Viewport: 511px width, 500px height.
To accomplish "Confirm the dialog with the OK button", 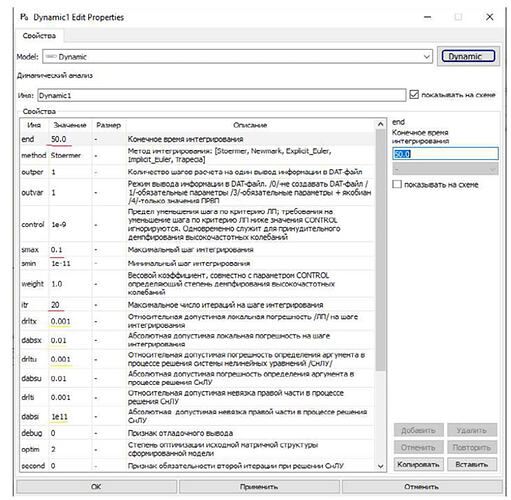I will tap(96, 487).
